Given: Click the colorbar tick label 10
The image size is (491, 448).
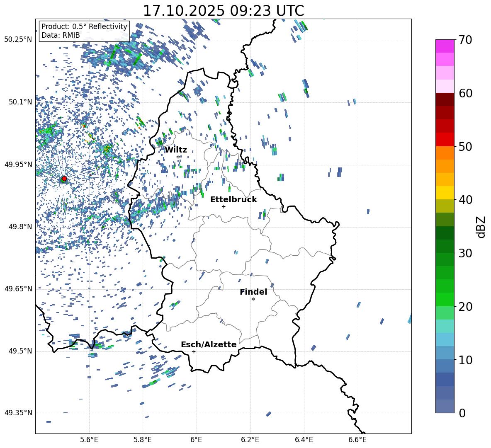Looking at the screenshot, I should 465,360.
